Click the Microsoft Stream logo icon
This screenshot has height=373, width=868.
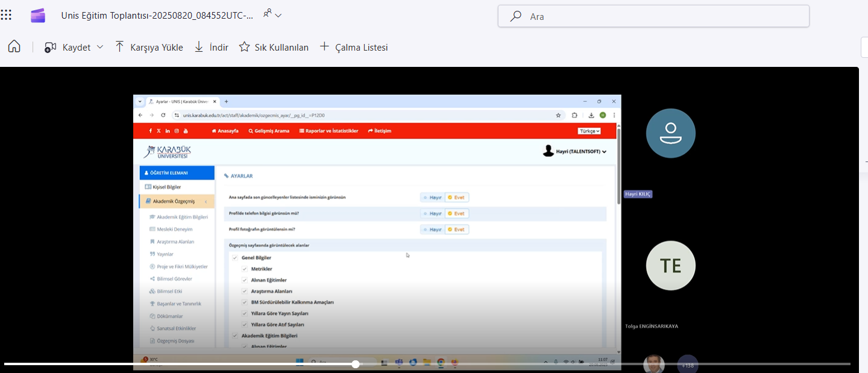click(x=38, y=16)
